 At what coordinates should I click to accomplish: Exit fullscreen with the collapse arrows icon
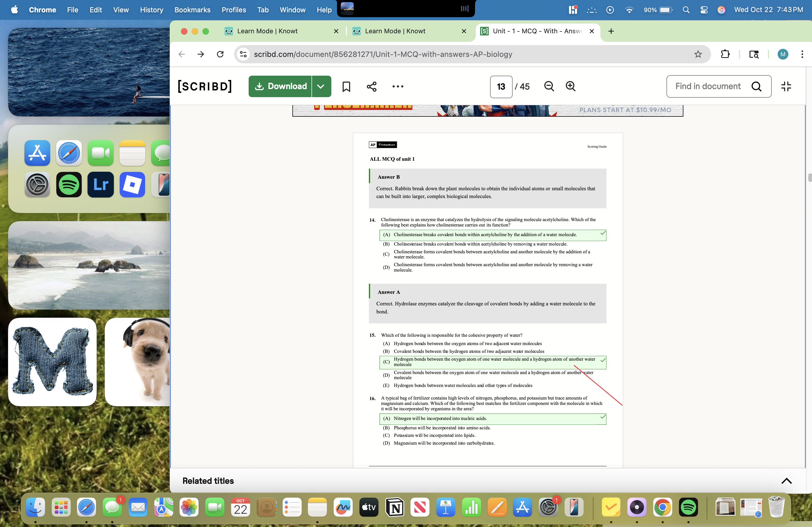(x=786, y=86)
